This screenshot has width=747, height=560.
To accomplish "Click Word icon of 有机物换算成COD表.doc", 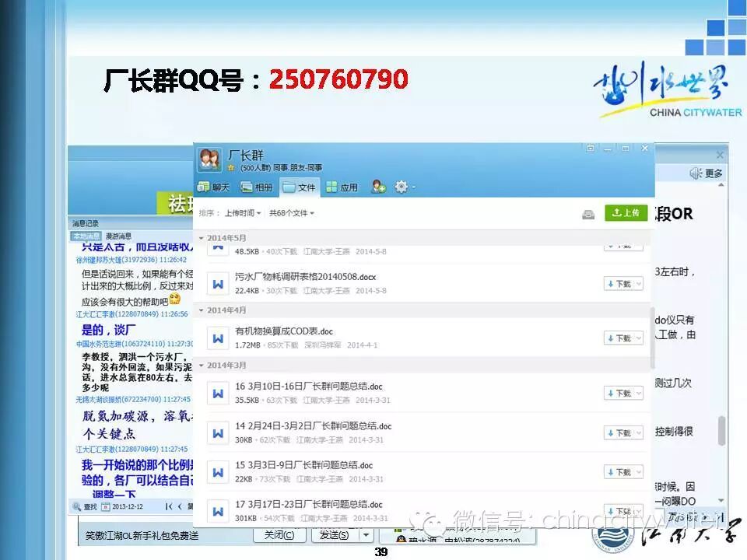I will [218, 338].
